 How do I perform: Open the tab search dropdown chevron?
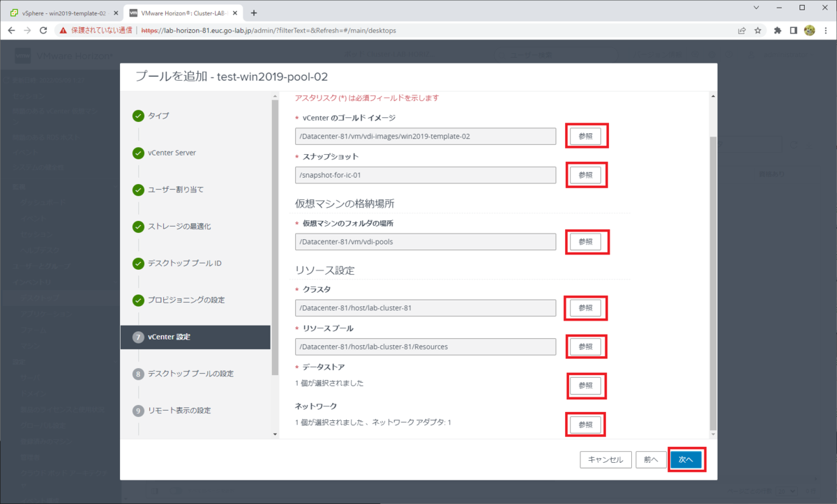[x=757, y=7]
